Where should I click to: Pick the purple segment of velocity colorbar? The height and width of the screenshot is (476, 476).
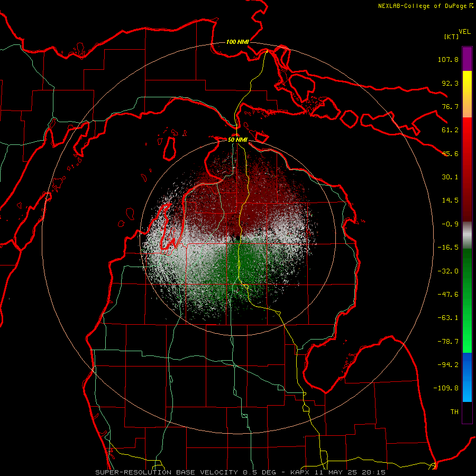click(467, 59)
